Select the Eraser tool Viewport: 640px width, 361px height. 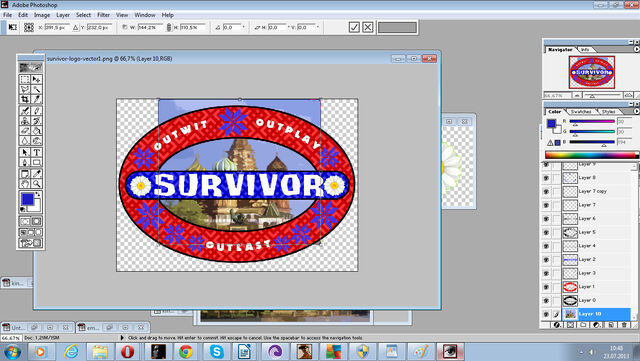tap(25, 131)
